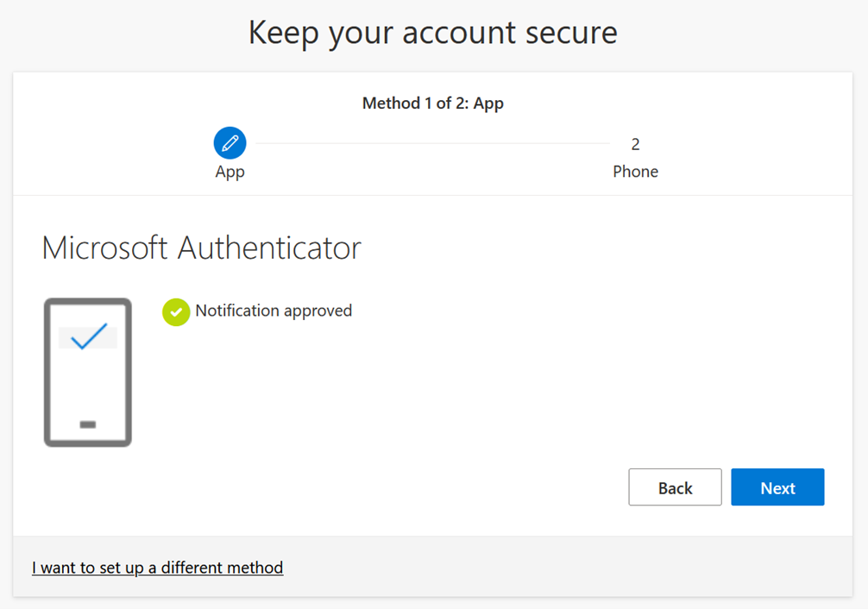The height and width of the screenshot is (609, 868).
Task: Click the "Notification approved" status text
Action: coord(274,311)
